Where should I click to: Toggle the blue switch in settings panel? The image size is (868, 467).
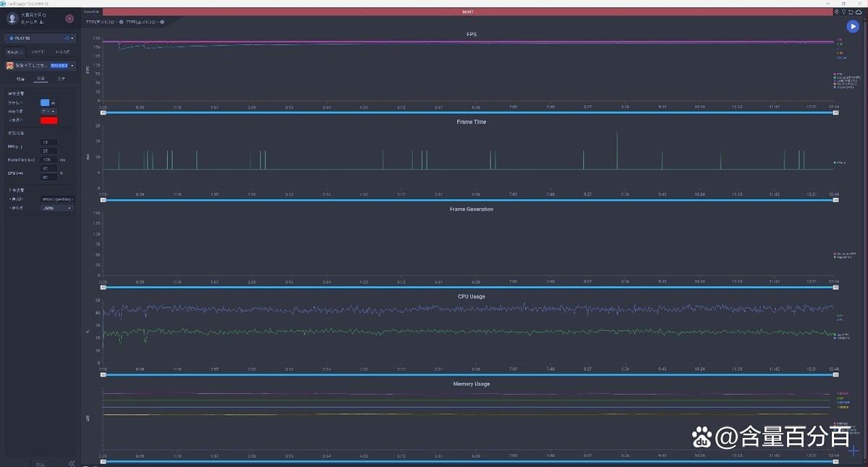(46, 102)
